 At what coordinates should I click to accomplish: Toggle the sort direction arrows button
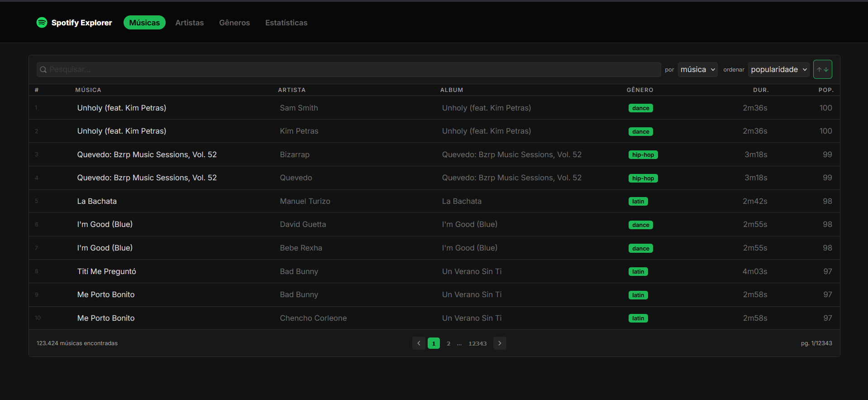pos(822,69)
